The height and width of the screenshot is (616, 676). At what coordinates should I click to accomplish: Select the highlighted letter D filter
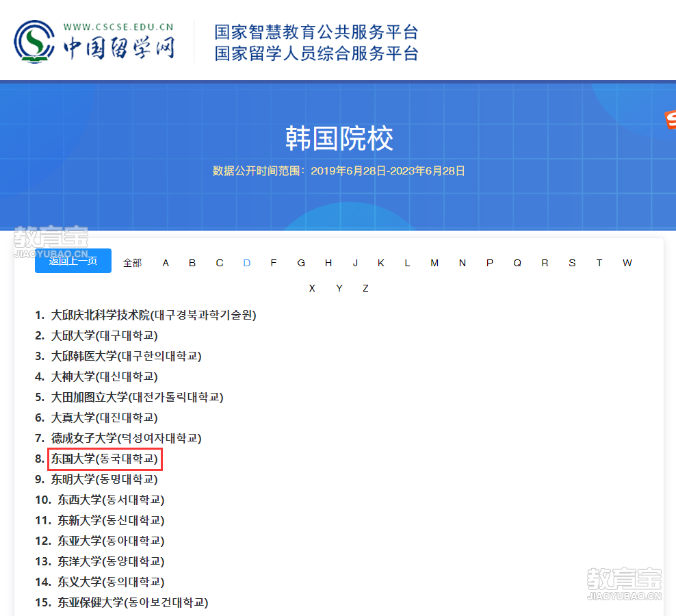click(x=246, y=263)
